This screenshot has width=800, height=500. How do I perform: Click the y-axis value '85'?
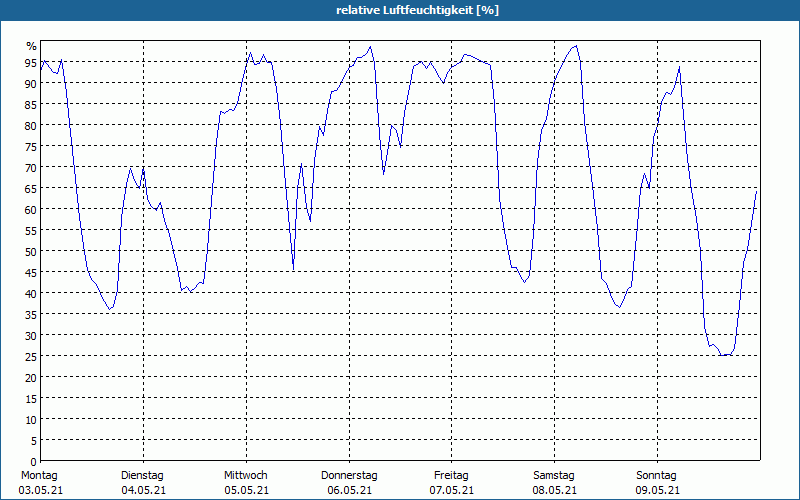pos(31,105)
